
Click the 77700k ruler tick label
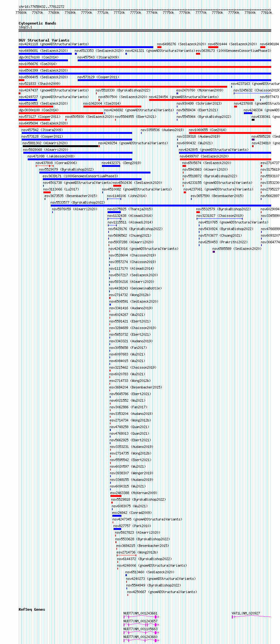[x=87, y=13]
